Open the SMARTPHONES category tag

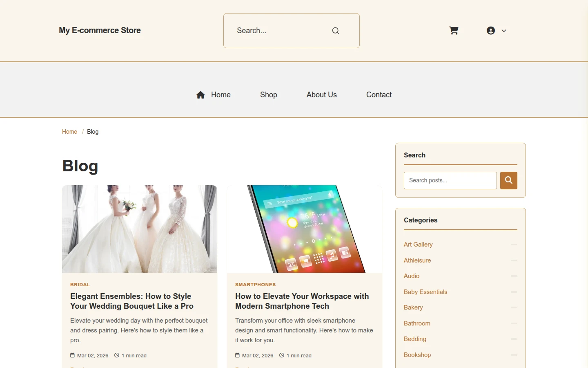[256, 285]
